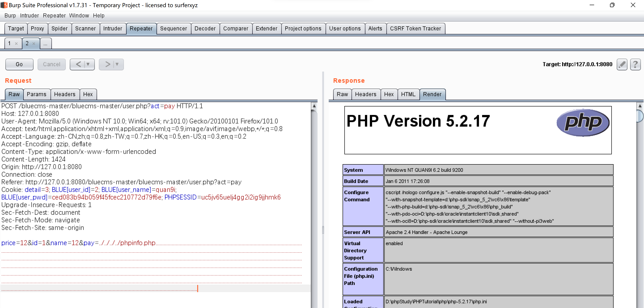Open the Repeater menu in menu bar
This screenshot has width=644, height=308.
54,15
